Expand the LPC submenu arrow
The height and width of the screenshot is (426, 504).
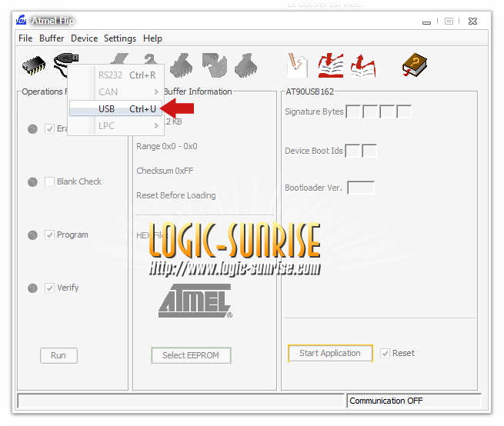pyautogui.click(x=156, y=125)
